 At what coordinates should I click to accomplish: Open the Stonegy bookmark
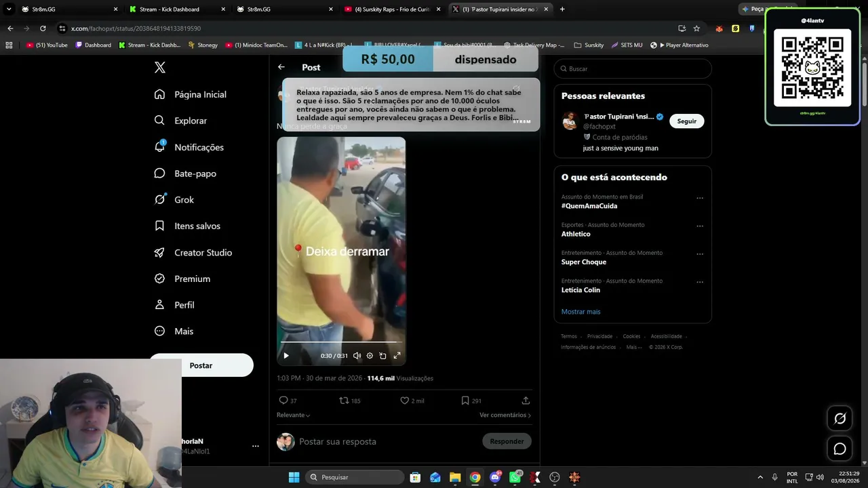point(203,45)
